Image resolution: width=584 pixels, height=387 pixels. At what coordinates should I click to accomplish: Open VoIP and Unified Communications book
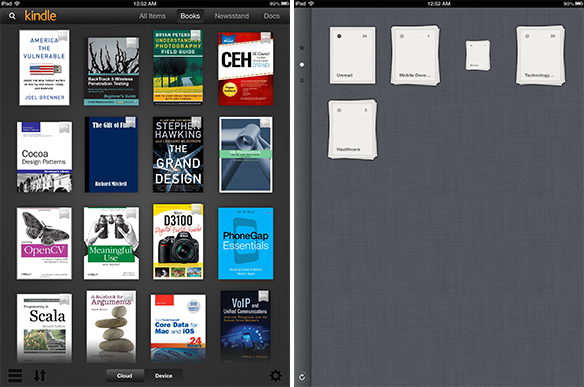245,326
